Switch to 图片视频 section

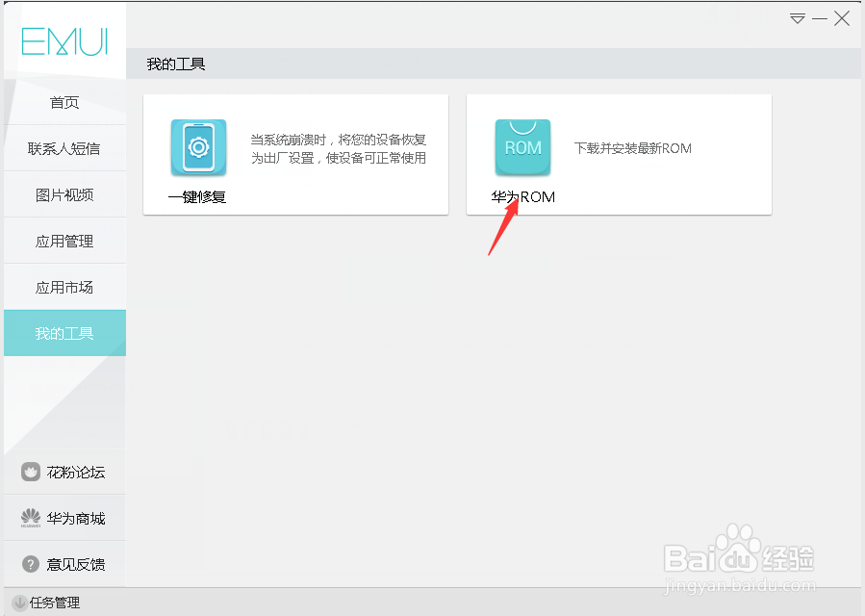coord(64,194)
